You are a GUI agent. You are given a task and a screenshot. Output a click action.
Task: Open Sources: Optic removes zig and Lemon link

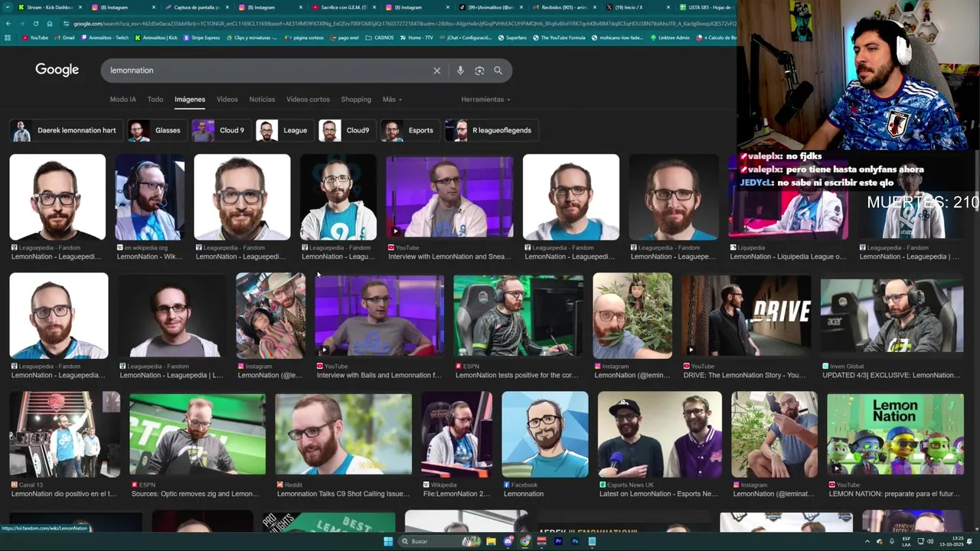tap(195, 494)
